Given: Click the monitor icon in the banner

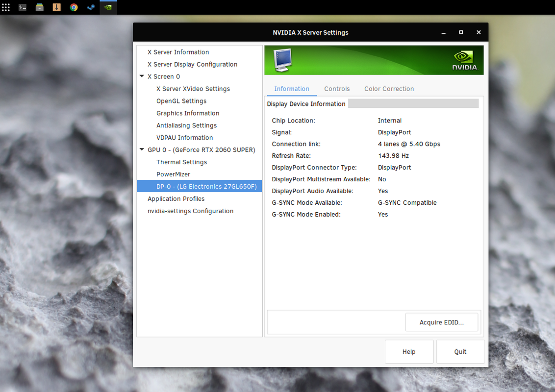Looking at the screenshot, I should [283, 60].
